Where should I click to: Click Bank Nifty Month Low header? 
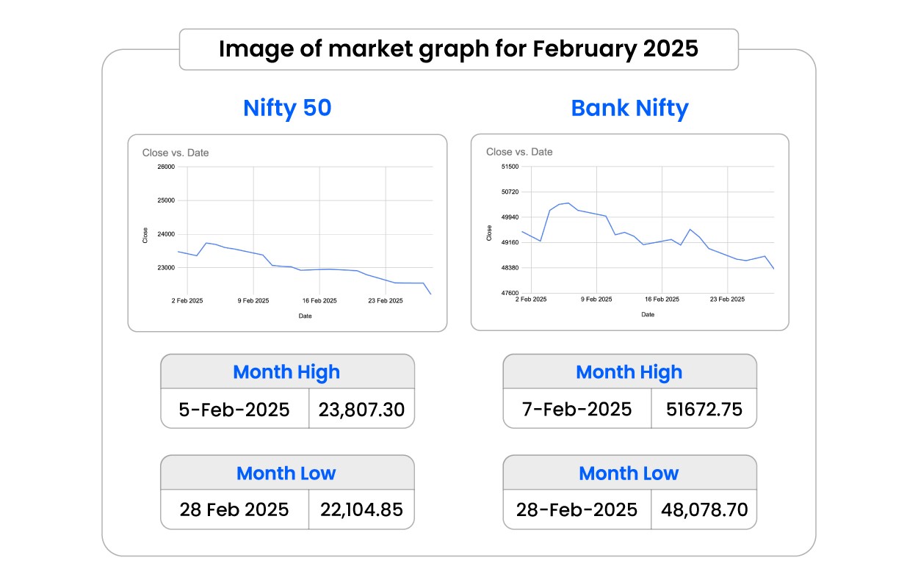click(629, 473)
